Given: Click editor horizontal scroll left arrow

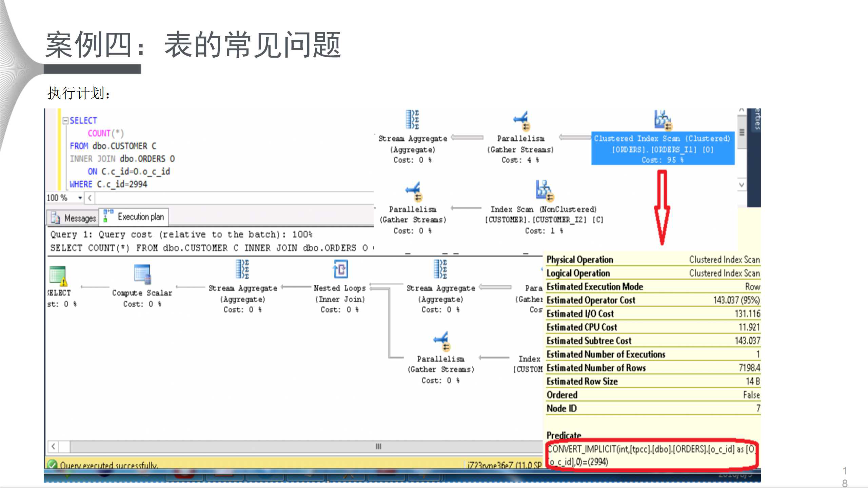Looking at the screenshot, I should click(x=90, y=198).
